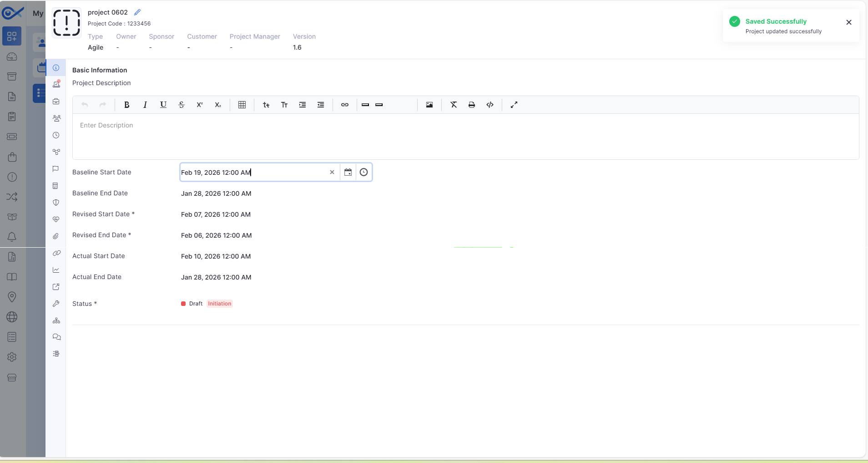Toggle strikethrough formatting

tap(182, 105)
